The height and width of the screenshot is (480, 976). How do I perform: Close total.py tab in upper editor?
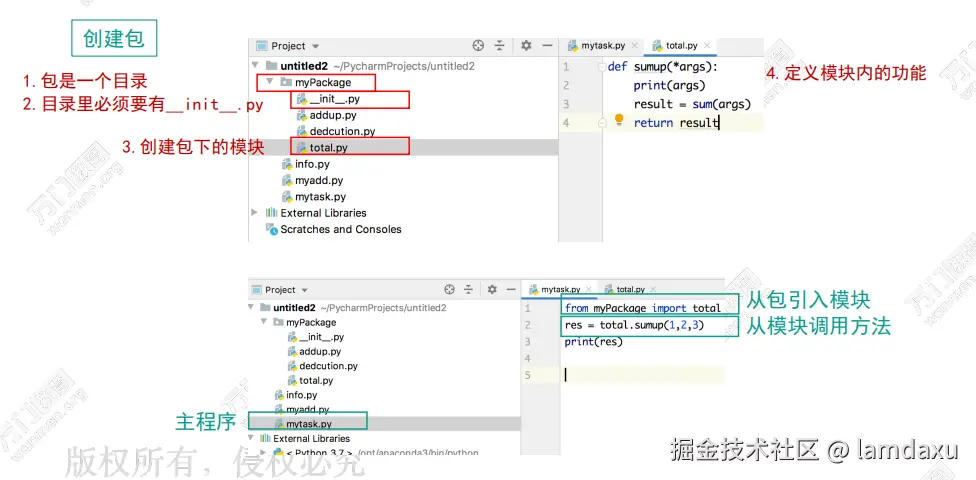point(706,45)
